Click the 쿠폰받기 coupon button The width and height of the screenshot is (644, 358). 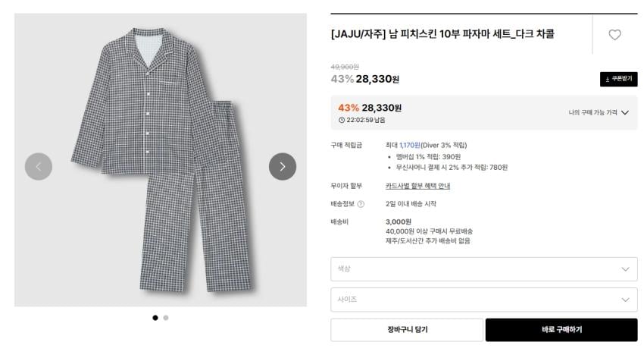[x=618, y=80]
